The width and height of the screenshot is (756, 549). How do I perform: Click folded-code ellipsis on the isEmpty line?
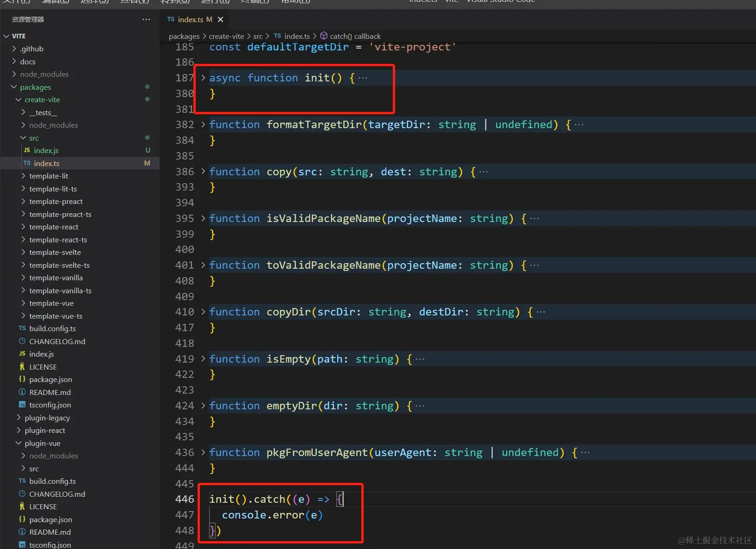[x=420, y=359]
